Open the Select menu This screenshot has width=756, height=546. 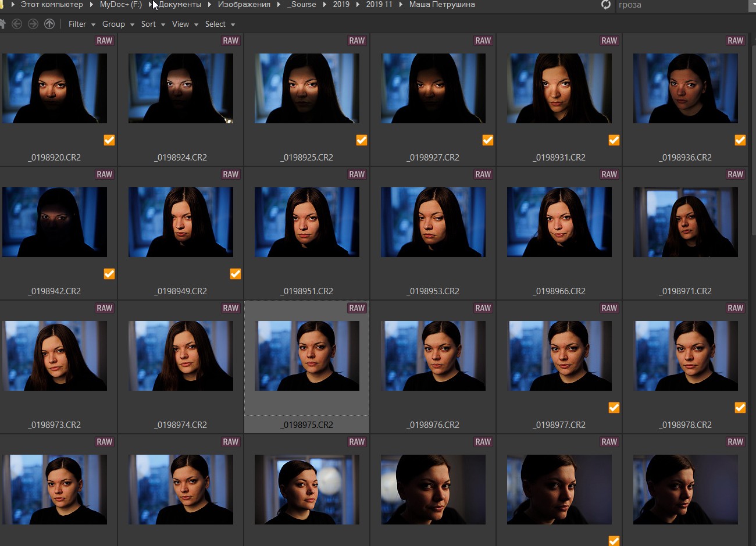coord(220,24)
